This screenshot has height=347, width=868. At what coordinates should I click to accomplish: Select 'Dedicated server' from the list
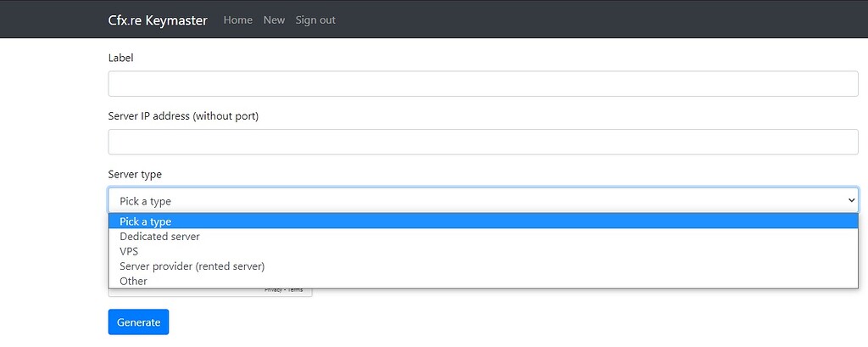click(x=160, y=237)
